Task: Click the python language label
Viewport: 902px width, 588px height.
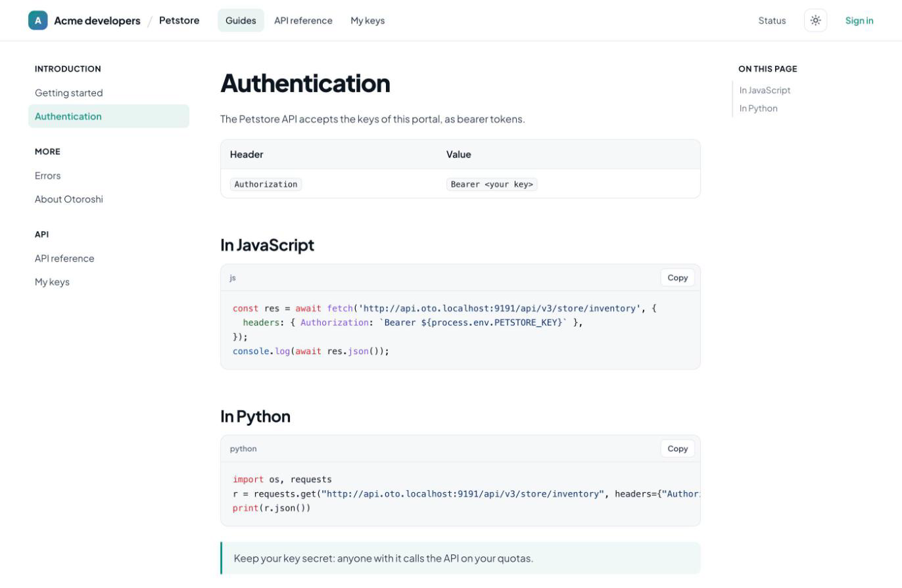Action: (x=243, y=449)
